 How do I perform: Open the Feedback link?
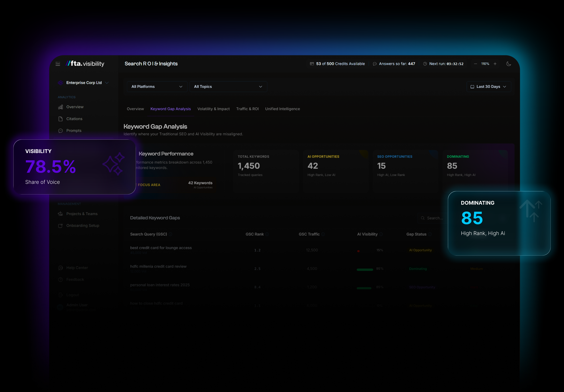75,280
